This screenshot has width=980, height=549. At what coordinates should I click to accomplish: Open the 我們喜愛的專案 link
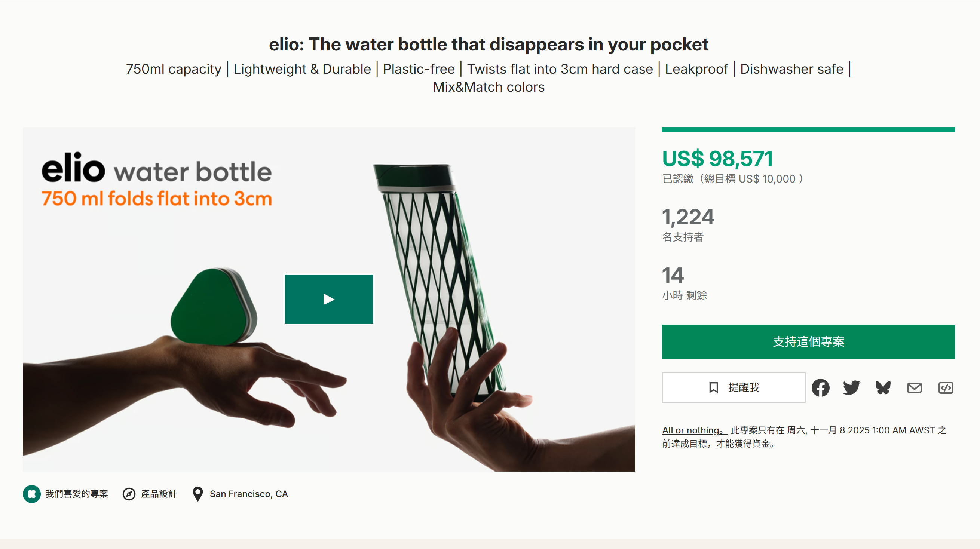(x=77, y=494)
